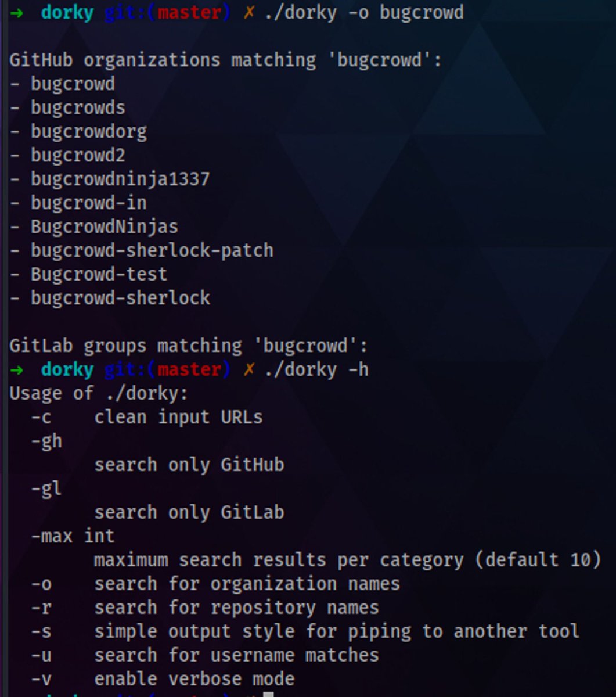Viewport: 616px width, 697px height.
Task: Select the text 'search only GitHub'
Action: coord(189,465)
